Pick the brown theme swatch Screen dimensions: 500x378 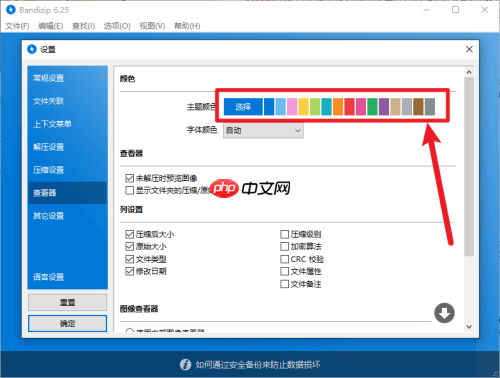click(418, 107)
